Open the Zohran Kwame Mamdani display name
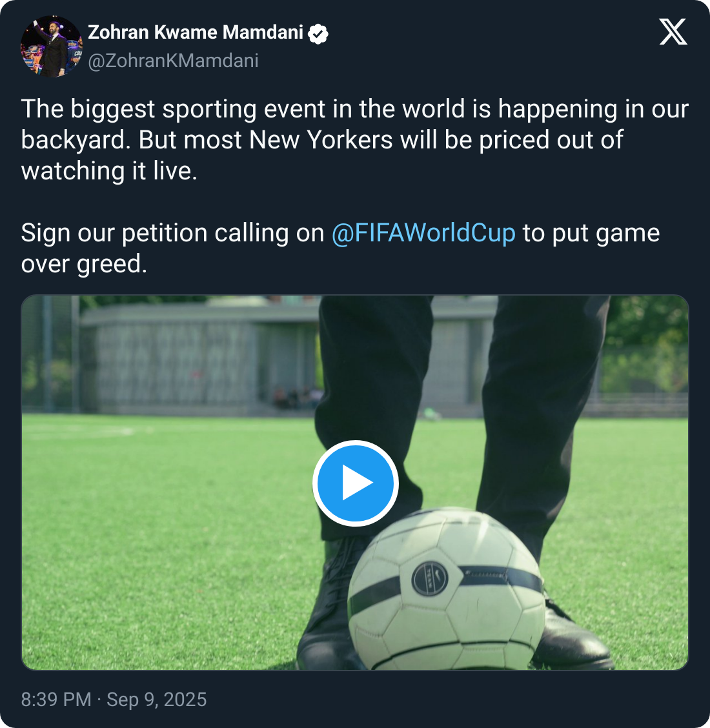Viewport: 710px width, 728px height. [x=196, y=32]
